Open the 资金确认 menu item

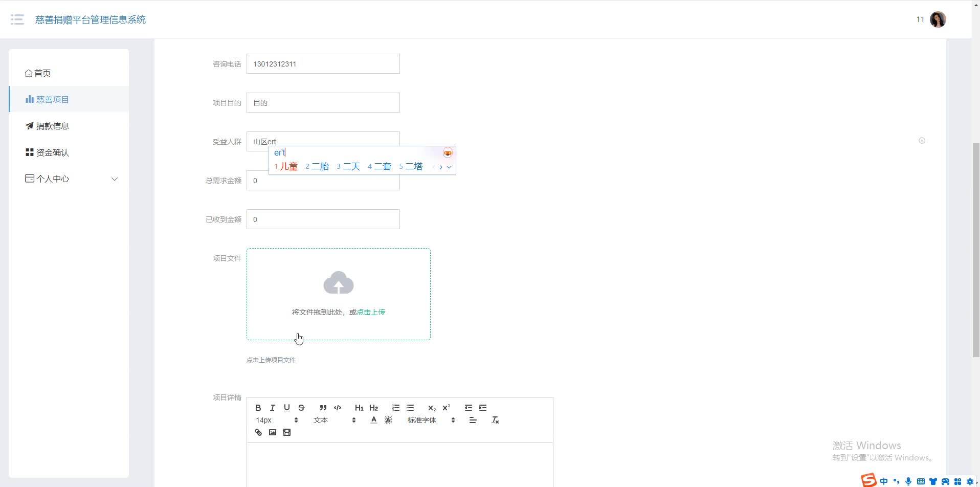coord(69,152)
